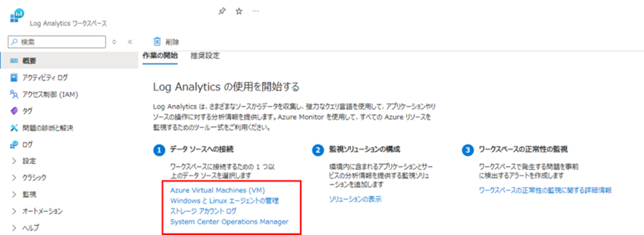The width and height of the screenshot is (644, 235).
Task: Select 概要 in the sidebar
Action: coord(69,61)
